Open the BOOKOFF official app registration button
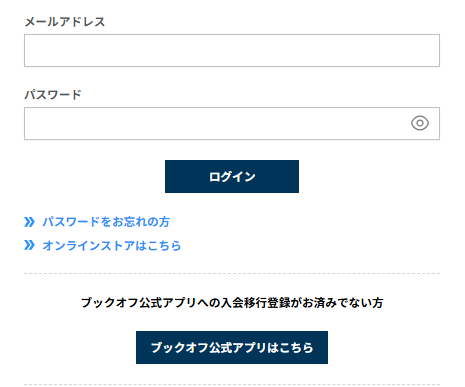Image resolution: width=465 pixels, height=387 pixels. [x=232, y=347]
